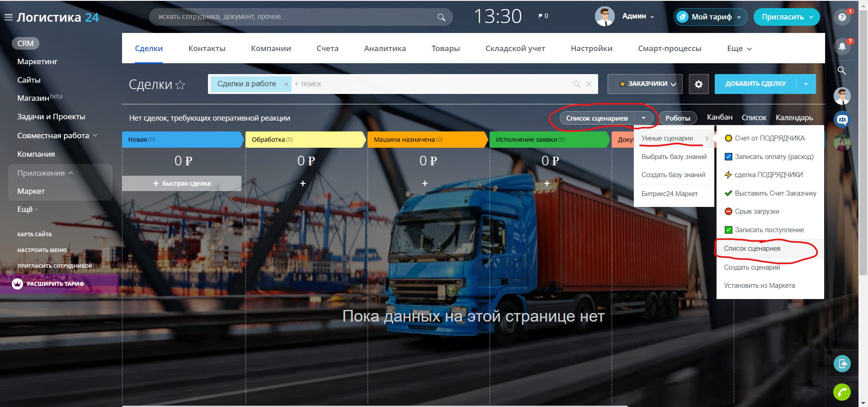
Task: Switch to the Компании tab
Action: coord(271,49)
